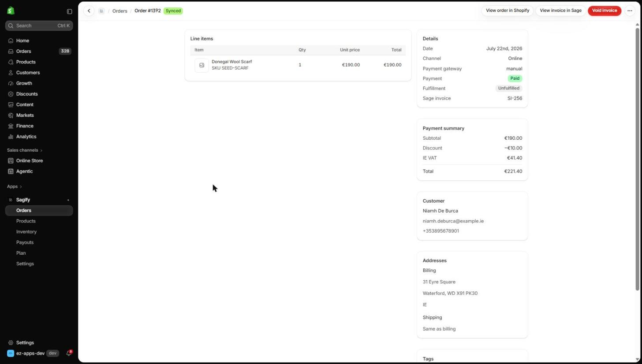Screen dimensions: 642x364
Task: Expand the Apps section chevron
Action: 20,187
